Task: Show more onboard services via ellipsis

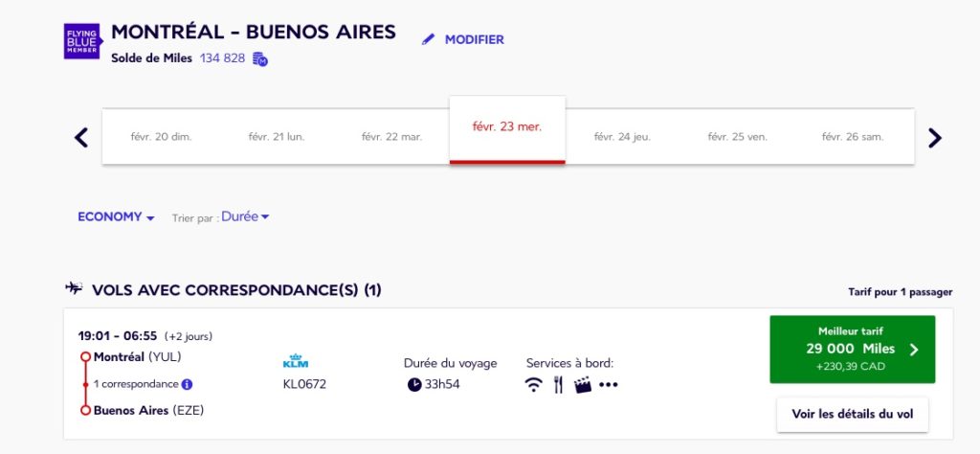Action: click(x=609, y=385)
